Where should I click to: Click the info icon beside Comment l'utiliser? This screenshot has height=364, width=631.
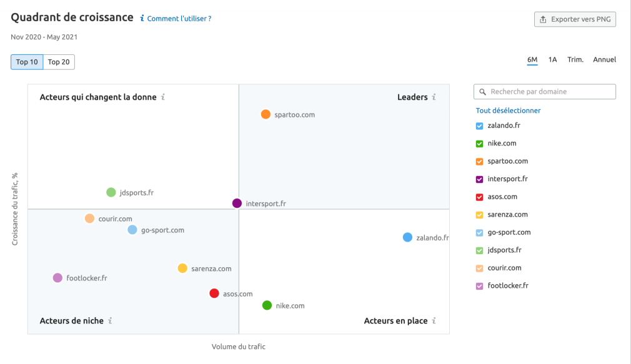coord(142,19)
